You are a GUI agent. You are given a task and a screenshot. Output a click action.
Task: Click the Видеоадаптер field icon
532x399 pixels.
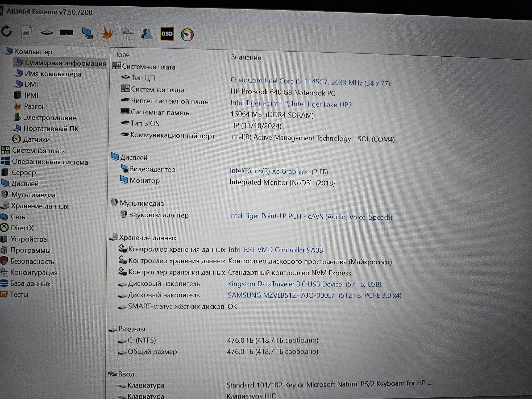coord(124,168)
